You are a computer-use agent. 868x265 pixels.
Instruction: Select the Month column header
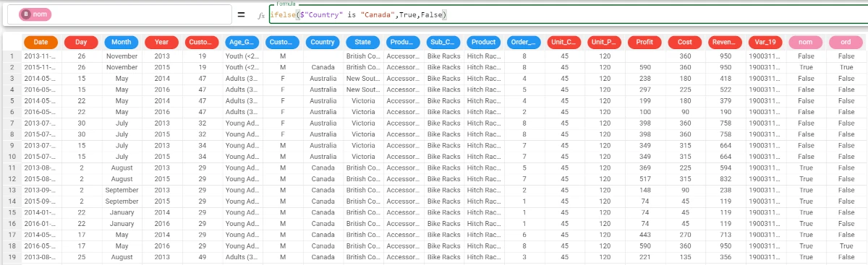click(x=122, y=42)
